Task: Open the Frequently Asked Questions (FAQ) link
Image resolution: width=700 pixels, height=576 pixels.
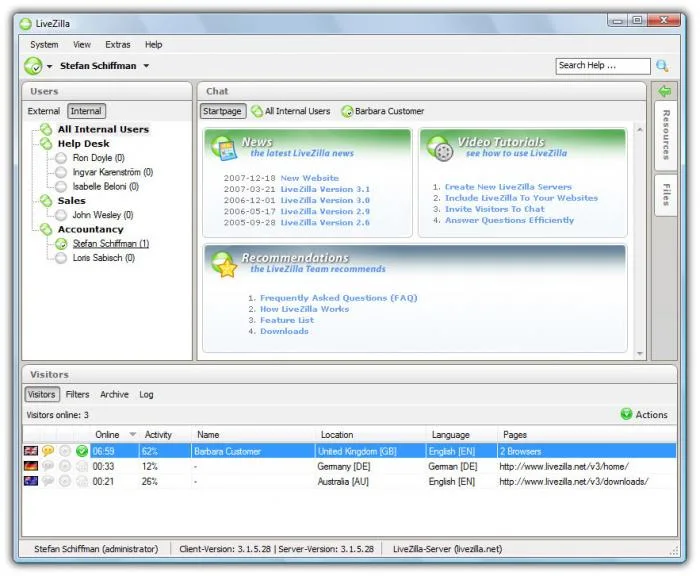Action: pyautogui.click(x=338, y=298)
